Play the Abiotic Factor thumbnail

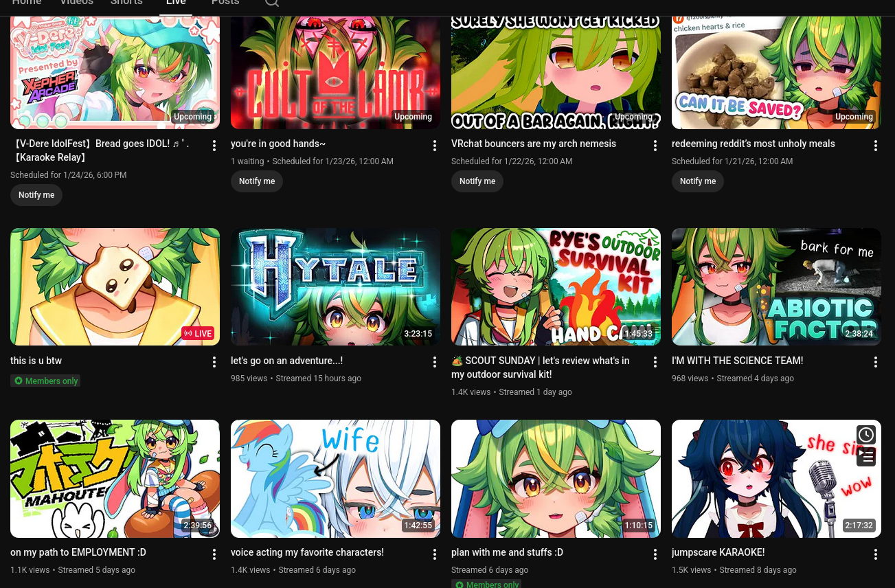pos(776,286)
